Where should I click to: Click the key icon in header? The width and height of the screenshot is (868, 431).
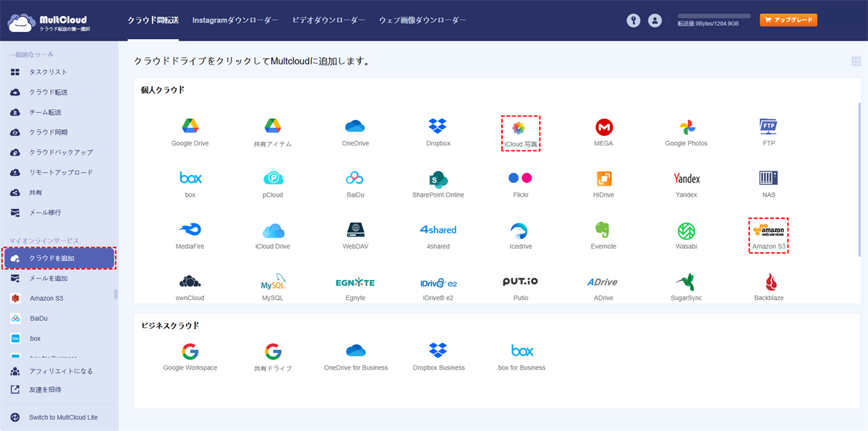click(x=634, y=20)
